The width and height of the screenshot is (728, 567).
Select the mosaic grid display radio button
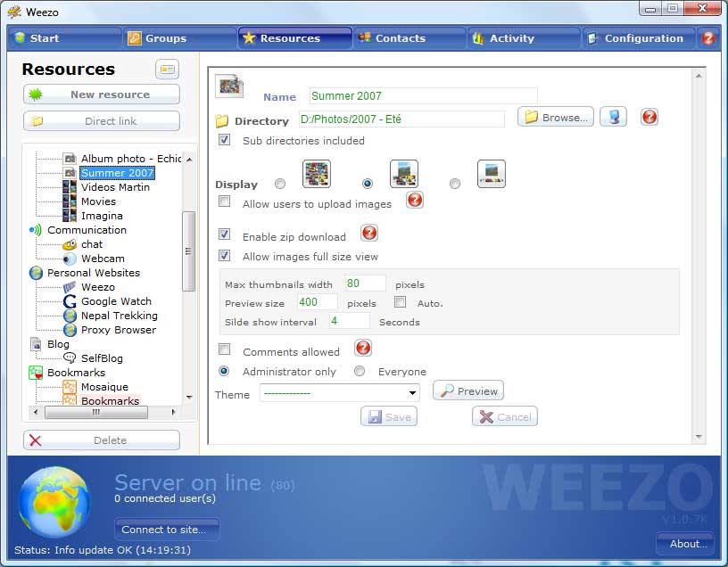click(x=280, y=184)
